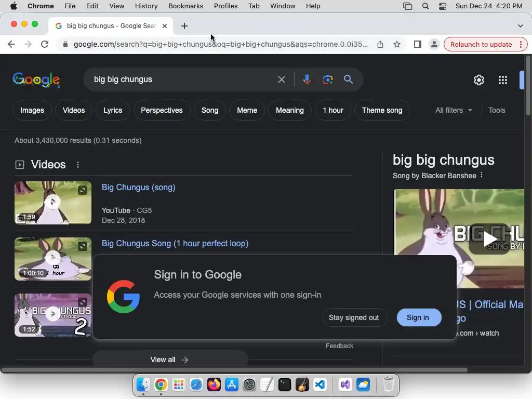This screenshot has height=399, width=532.
Task: Choose Stay signed out
Action: [354, 317]
